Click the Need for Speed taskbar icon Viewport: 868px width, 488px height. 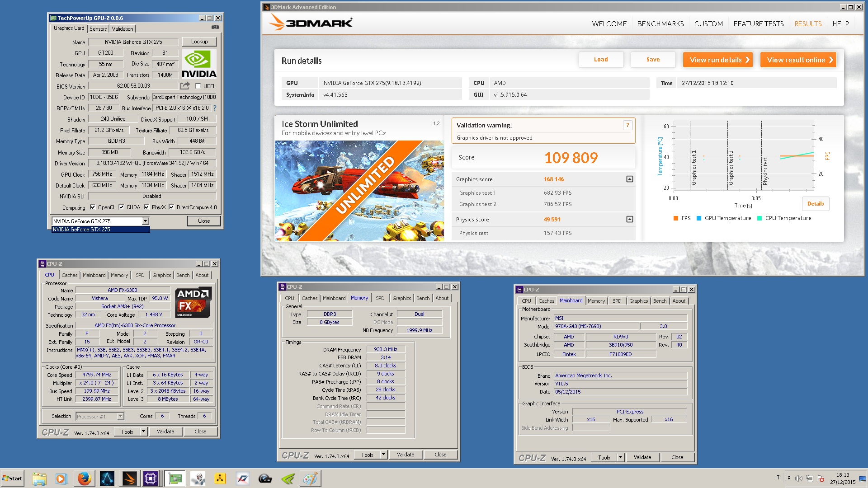pos(243,479)
